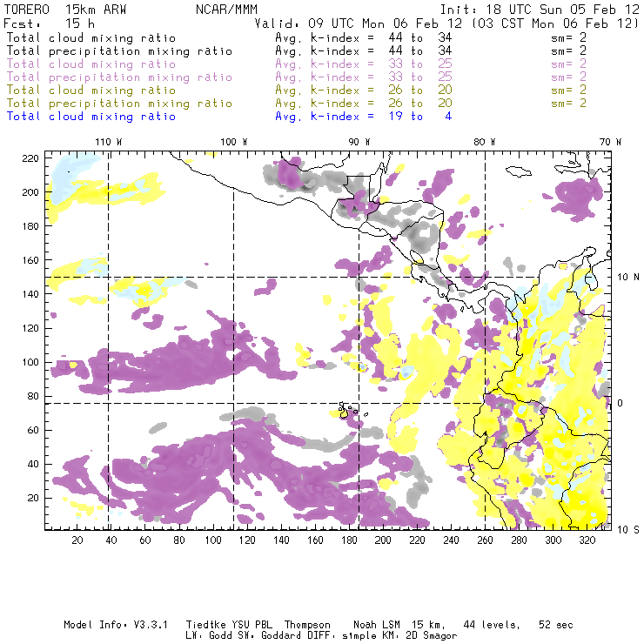Click the '60' horizontal axis tick label
This screenshot has width=644, height=644.
click(145, 540)
